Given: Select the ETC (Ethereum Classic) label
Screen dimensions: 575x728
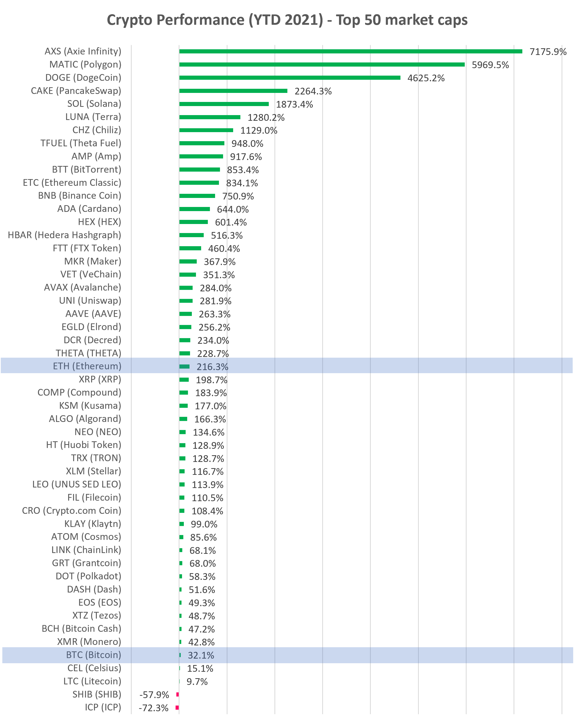Looking at the screenshot, I should [x=72, y=182].
